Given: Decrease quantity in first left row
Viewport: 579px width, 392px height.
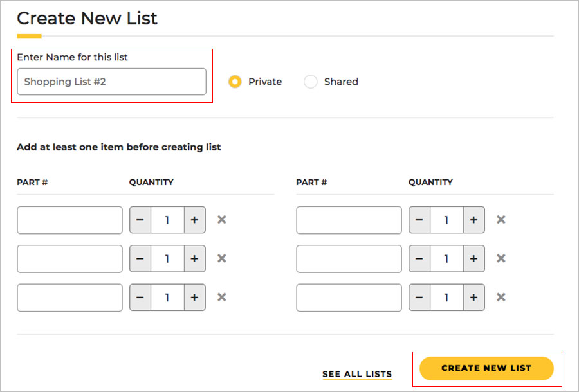Looking at the screenshot, I should point(140,220).
